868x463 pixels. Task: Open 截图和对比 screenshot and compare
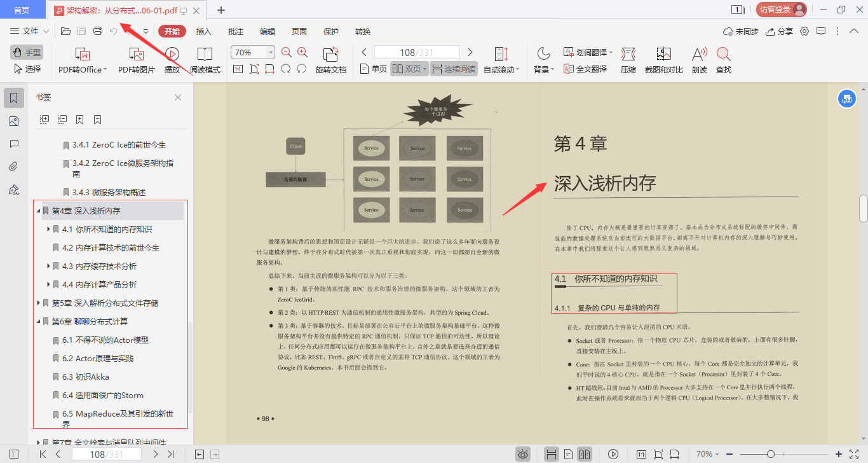664,60
